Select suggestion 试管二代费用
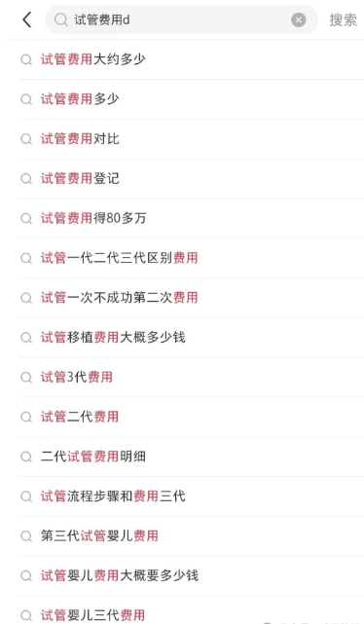The width and height of the screenshot is (364, 624). [x=191, y=417]
